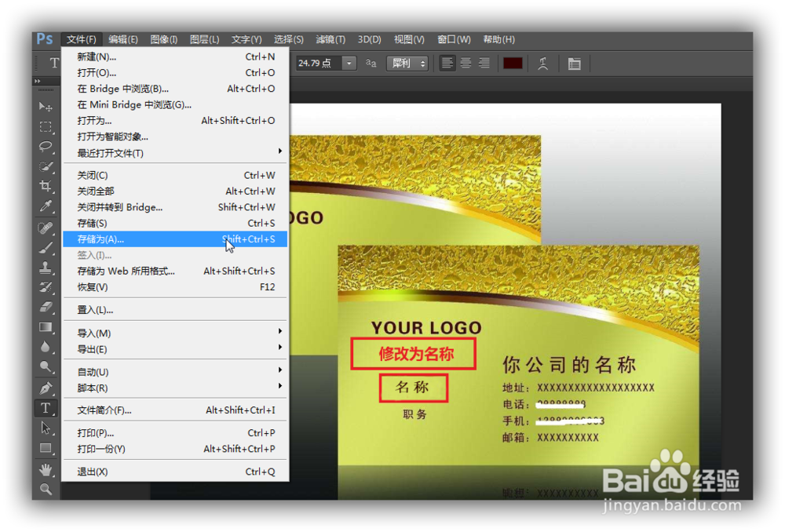This screenshot has height=532, width=785.
Task: Choose 在 Bridge 中浏览(B)... item
Action: pyautogui.click(x=175, y=89)
